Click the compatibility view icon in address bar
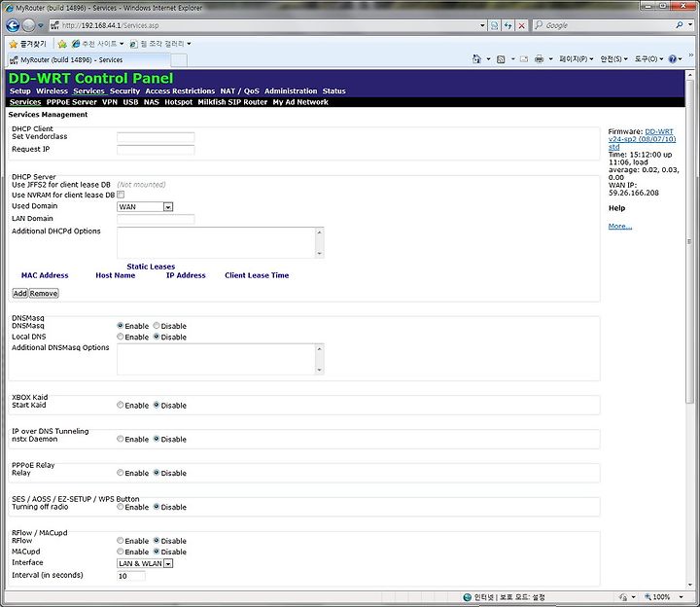 pos(494,25)
